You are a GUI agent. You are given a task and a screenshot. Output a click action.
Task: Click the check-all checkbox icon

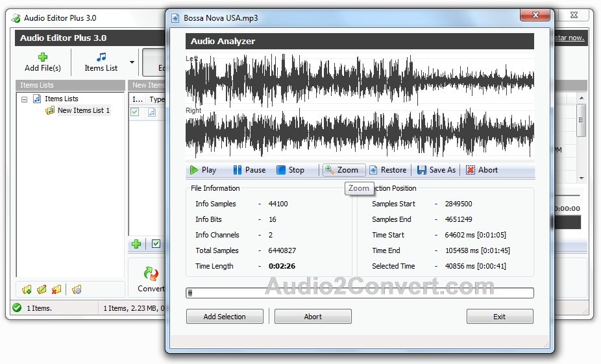156,244
